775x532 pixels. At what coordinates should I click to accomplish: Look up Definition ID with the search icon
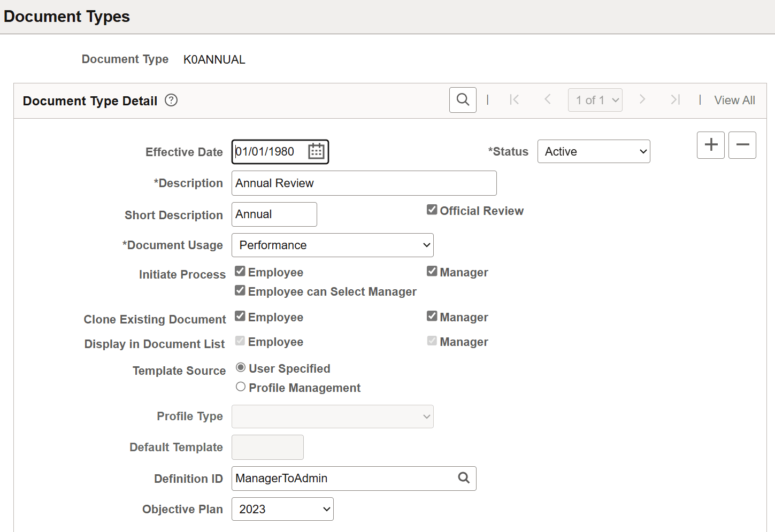point(464,478)
